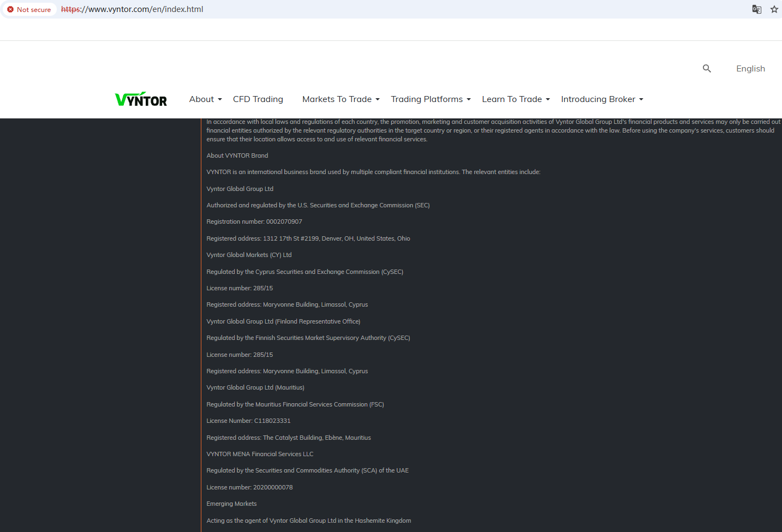The height and width of the screenshot is (532, 782).
Task: Open the CFD Trading menu item
Action: [258, 99]
